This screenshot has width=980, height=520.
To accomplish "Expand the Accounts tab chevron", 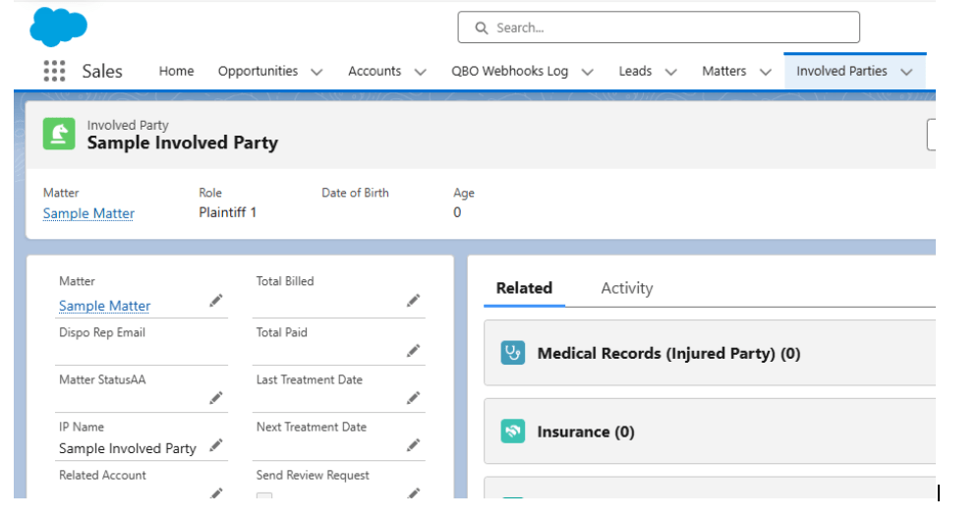I will click(421, 72).
